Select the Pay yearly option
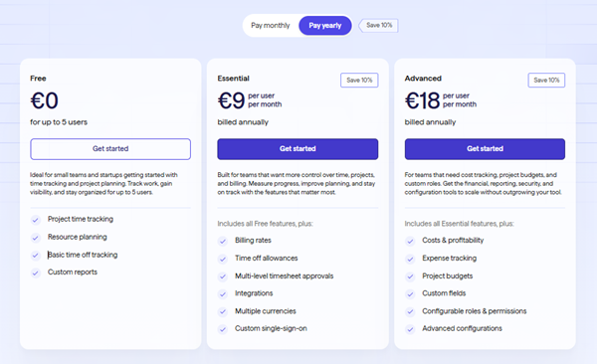Image resolution: width=597 pixels, height=364 pixels. (x=325, y=26)
